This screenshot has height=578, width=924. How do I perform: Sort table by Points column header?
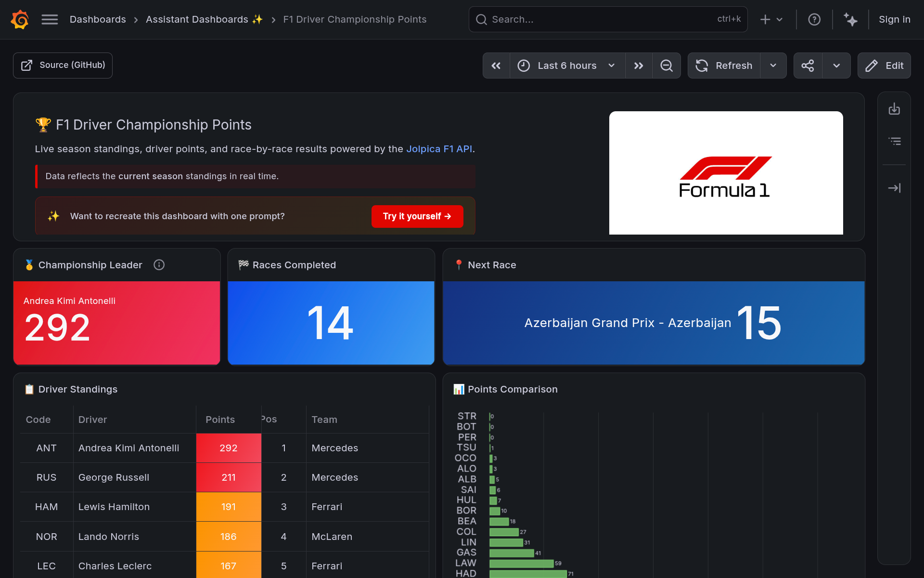pos(220,420)
